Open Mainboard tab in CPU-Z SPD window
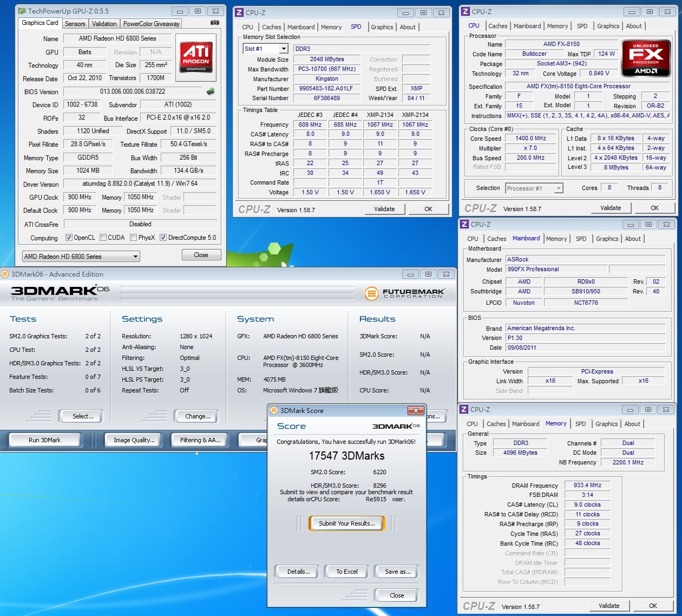Viewport: 682px width, 616px height. pos(301,27)
